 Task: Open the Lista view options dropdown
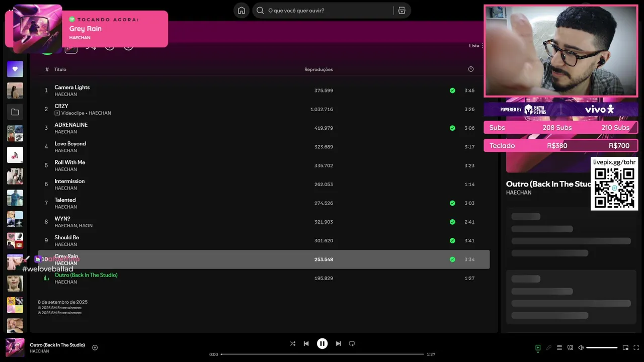pos(476,46)
